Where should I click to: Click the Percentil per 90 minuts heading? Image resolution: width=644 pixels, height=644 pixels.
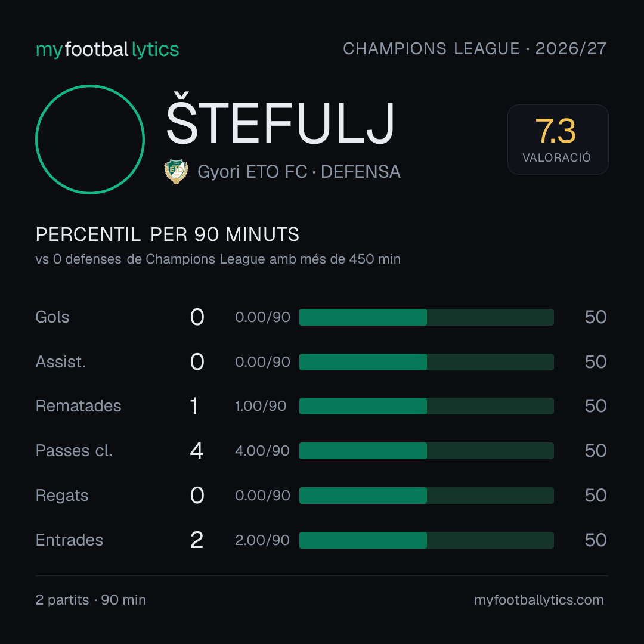click(x=167, y=234)
